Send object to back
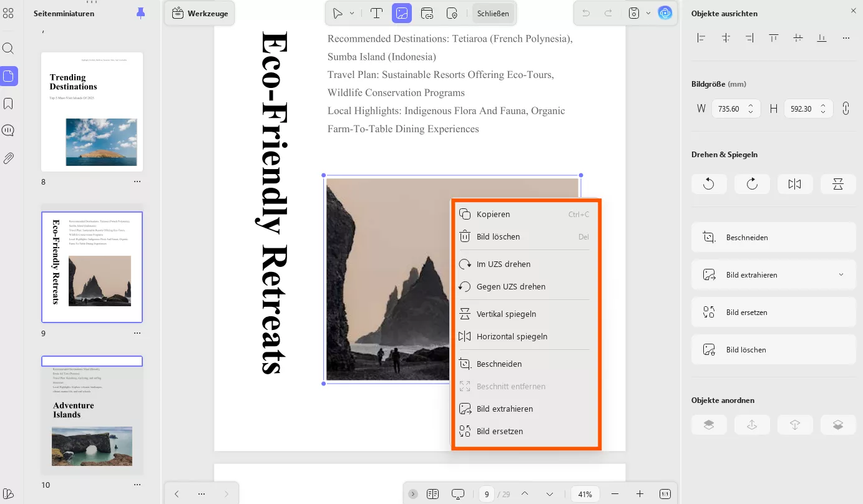The height and width of the screenshot is (504, 863). point(838,425)
